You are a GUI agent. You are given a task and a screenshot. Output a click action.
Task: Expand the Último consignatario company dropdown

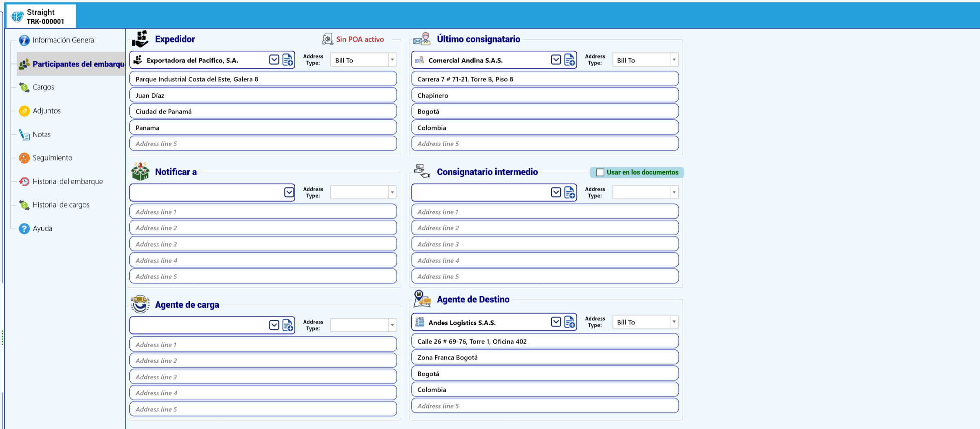pos(556,60)
